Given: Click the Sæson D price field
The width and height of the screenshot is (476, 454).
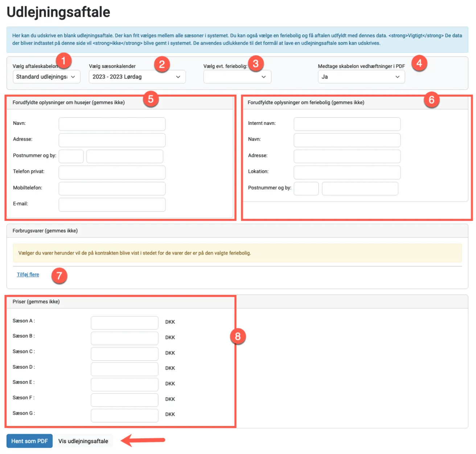Looking at the screenshot, I should 124,369.
